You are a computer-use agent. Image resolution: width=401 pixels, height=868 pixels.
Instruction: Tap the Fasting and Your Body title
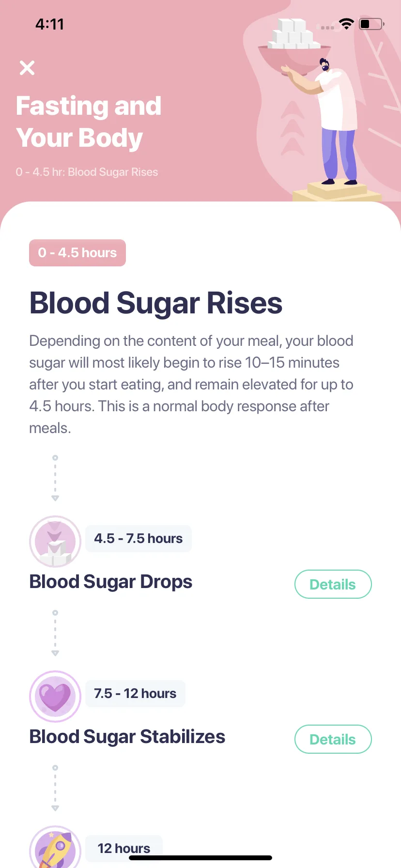[x=89, y=122]
